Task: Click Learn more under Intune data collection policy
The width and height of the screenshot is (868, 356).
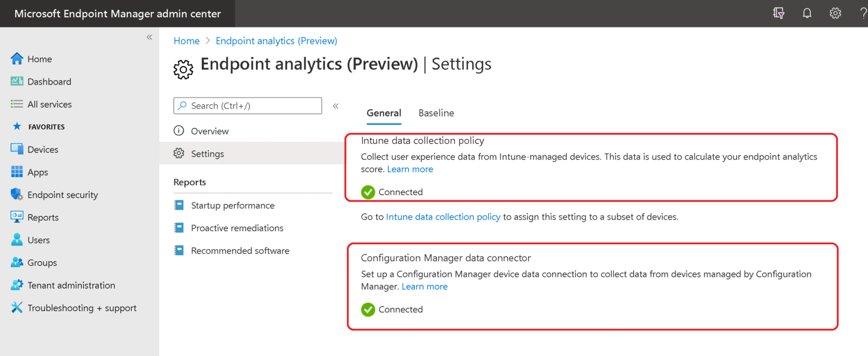Action: tap(410, 169)
